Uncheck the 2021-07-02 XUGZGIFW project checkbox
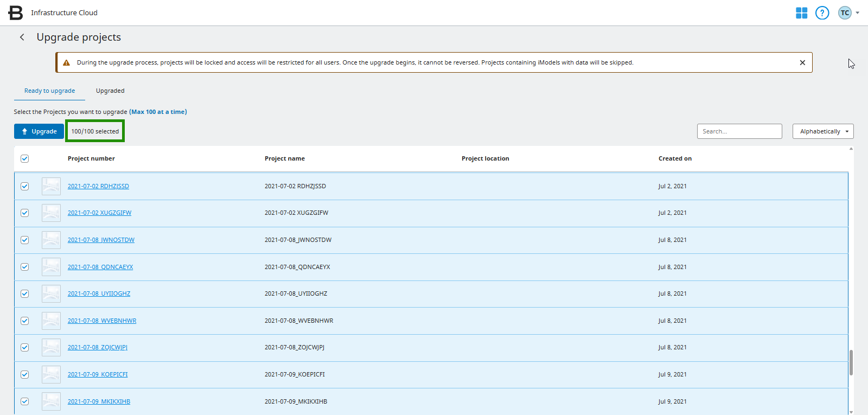This screenshot has height=415, width=868. 24,213
